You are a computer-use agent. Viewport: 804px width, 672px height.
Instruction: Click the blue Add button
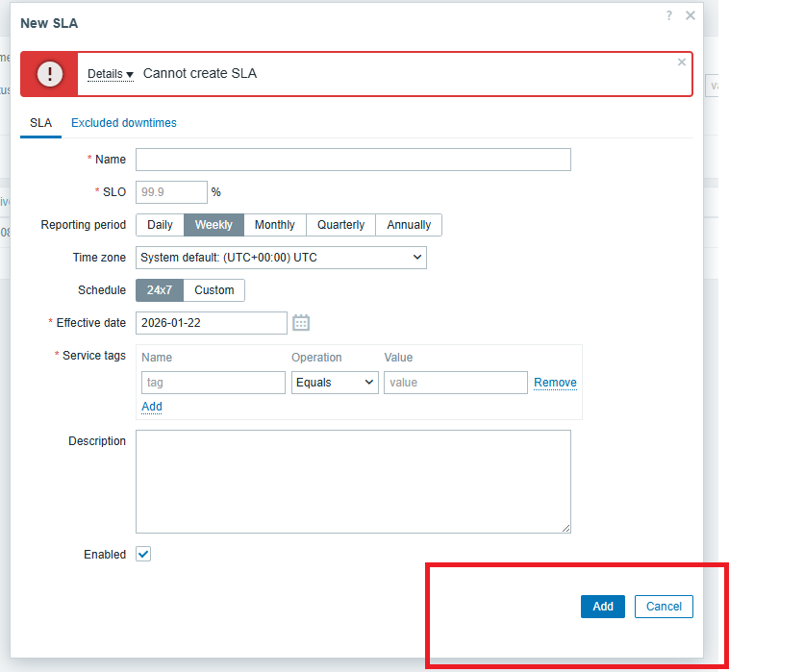(x=602, y=607)
